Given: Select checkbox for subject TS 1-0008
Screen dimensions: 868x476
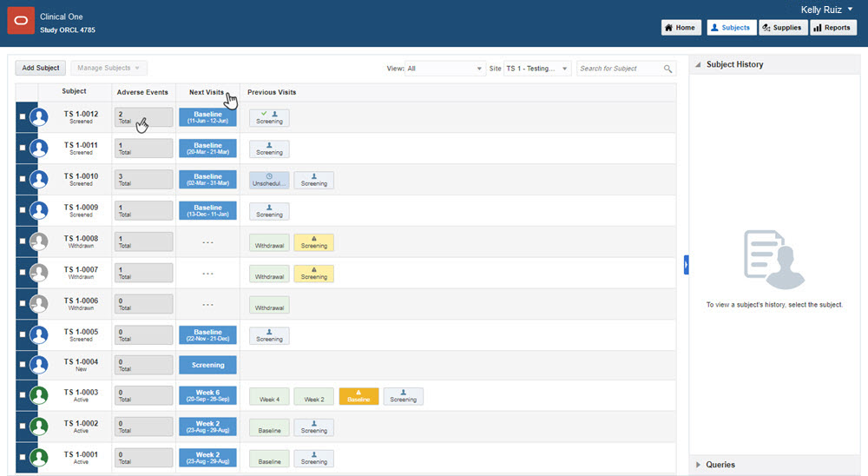Looking at the screenshot, I should tap(23, 241).
